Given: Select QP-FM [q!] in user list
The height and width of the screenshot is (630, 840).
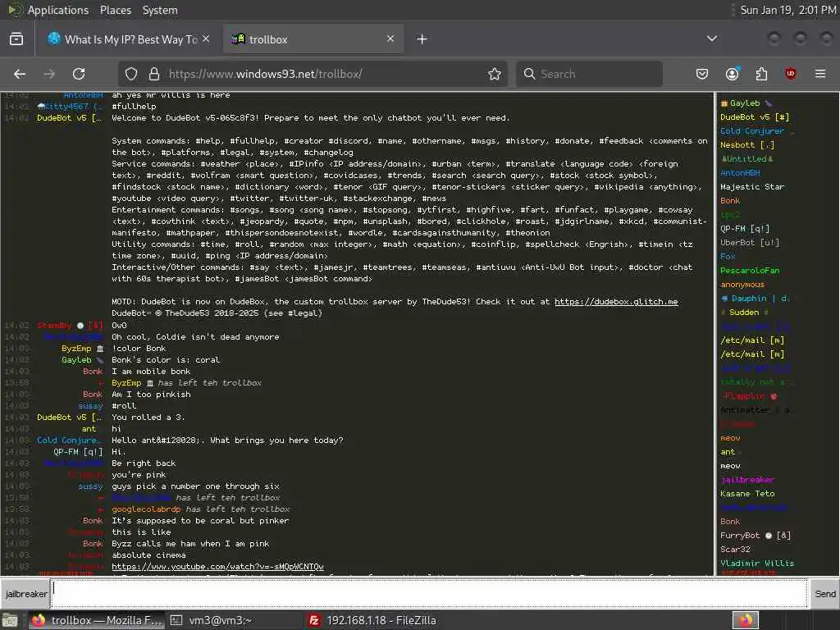Looking at the screenshot, I should 745,228.
